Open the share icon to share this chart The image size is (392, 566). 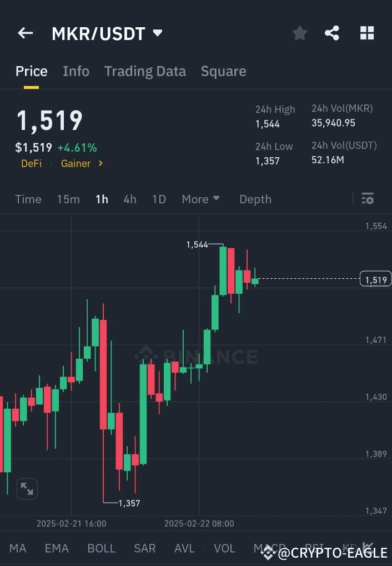pos(333,33)
